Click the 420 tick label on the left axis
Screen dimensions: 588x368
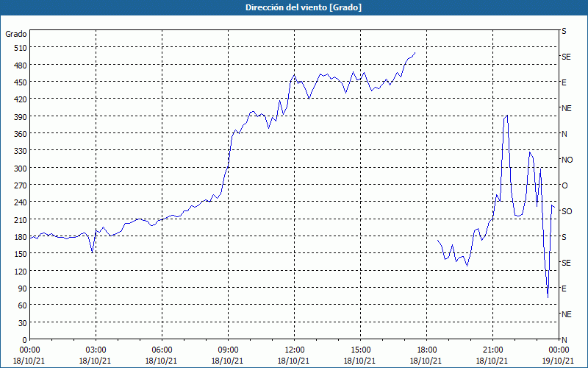(21, 99)
